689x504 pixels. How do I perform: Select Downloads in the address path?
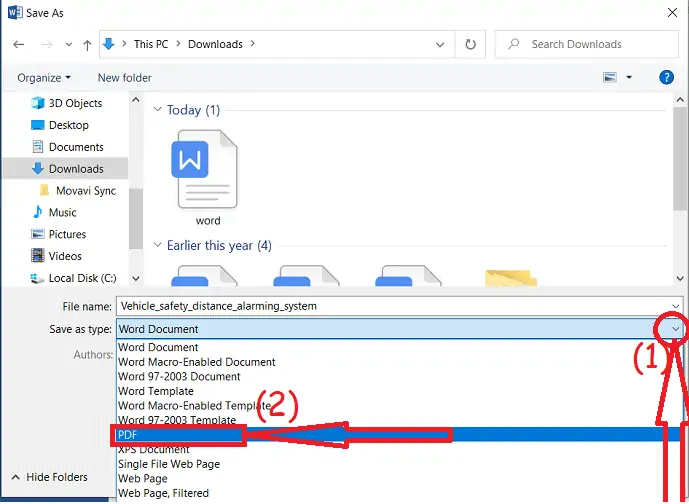(x=215, y=44)
